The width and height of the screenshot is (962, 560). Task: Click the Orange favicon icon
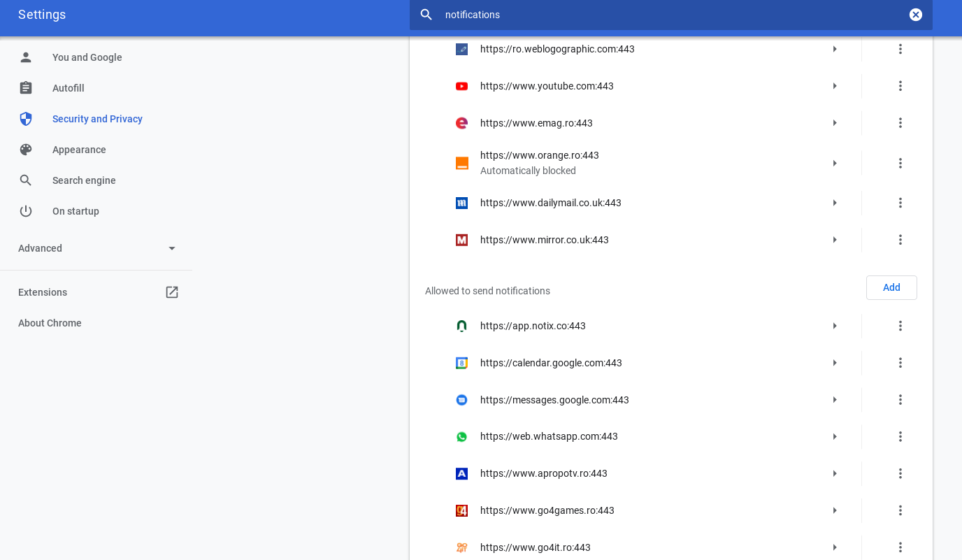[461, 163]
